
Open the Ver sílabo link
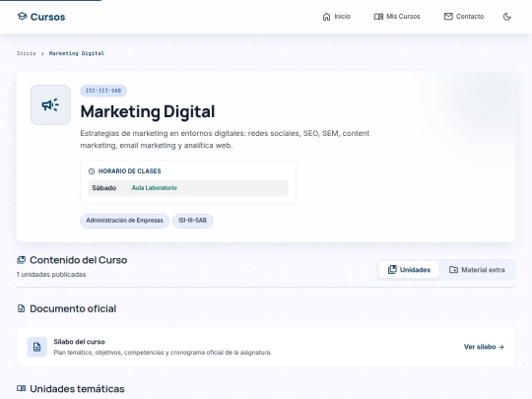click(x=484, y=347)
